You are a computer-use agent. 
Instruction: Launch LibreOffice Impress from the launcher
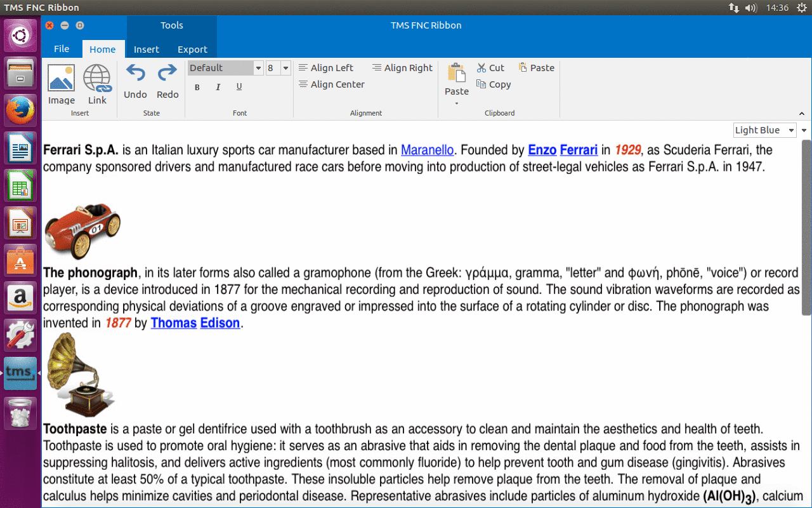tap(20, 223)
